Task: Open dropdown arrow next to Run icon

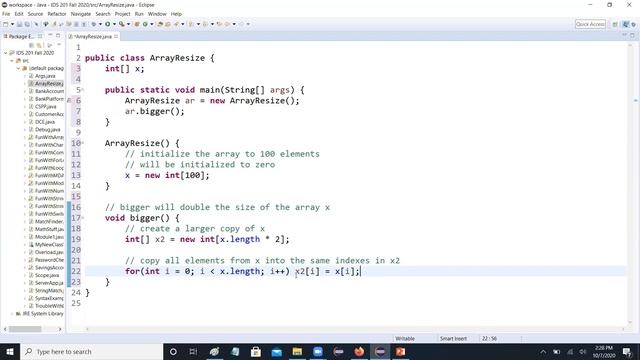Action: (114, 24)
